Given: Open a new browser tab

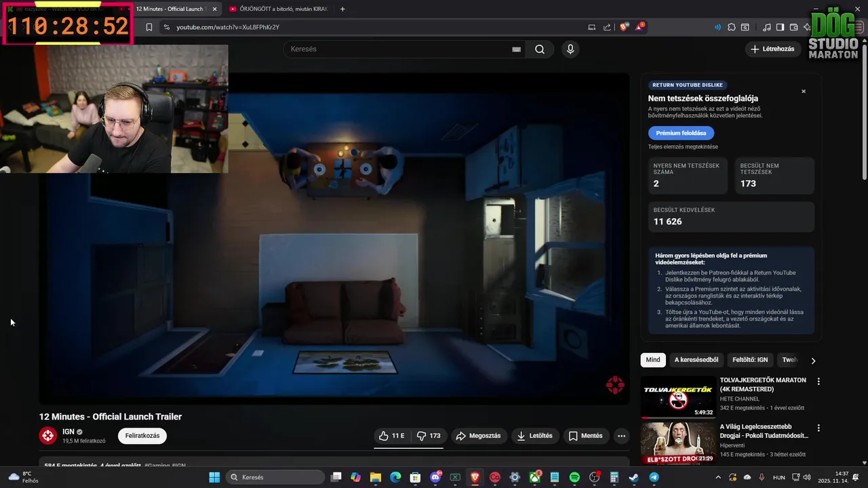Looking at the screenshot, I should click(342, 9).
